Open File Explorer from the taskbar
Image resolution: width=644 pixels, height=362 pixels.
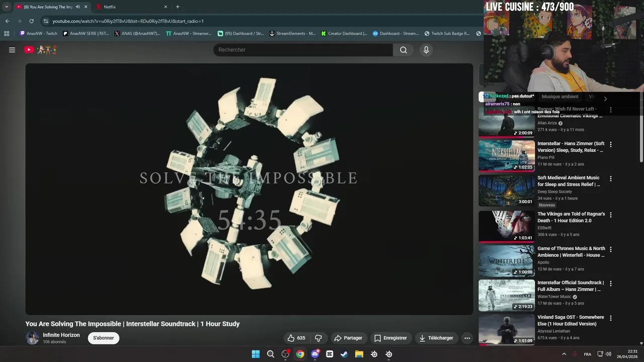[x=359, y=354]
